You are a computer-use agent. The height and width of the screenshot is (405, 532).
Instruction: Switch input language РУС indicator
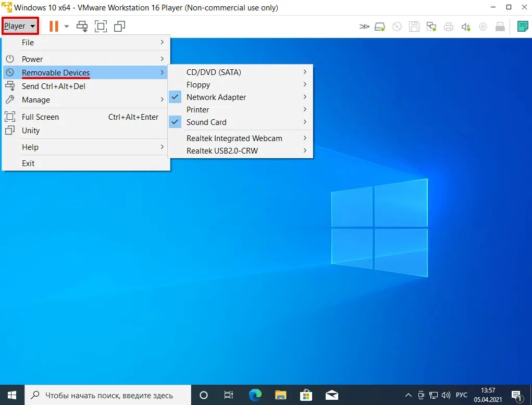click(462, 395)
